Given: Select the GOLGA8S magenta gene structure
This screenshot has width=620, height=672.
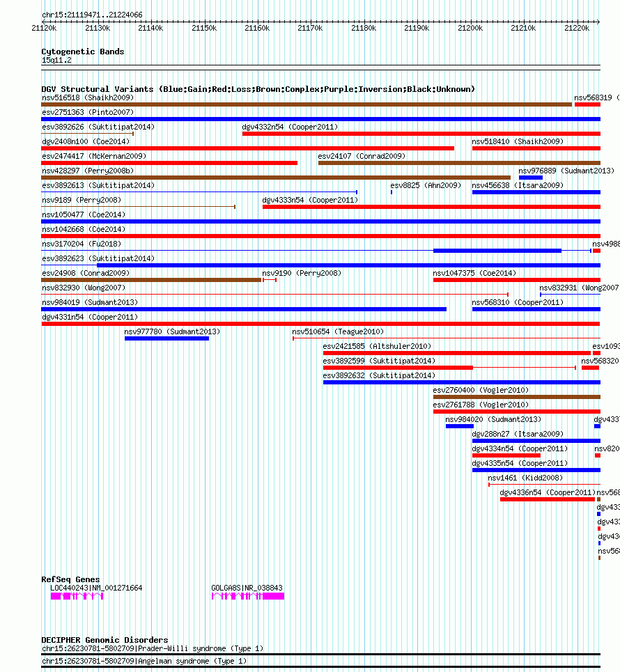Looking at the screenshot, I should tap(248, 596).
